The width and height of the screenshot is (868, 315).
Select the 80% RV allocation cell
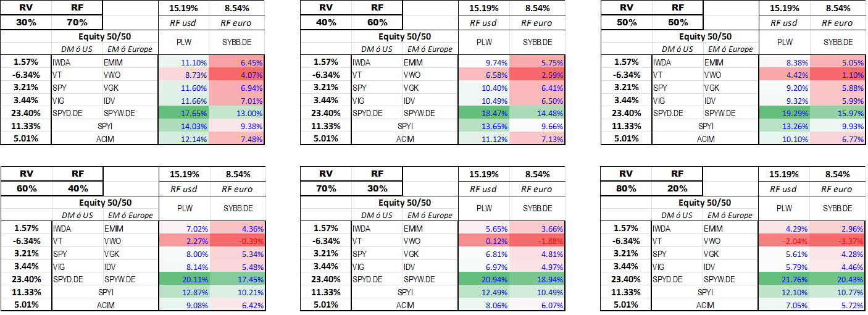coord(627,188)
